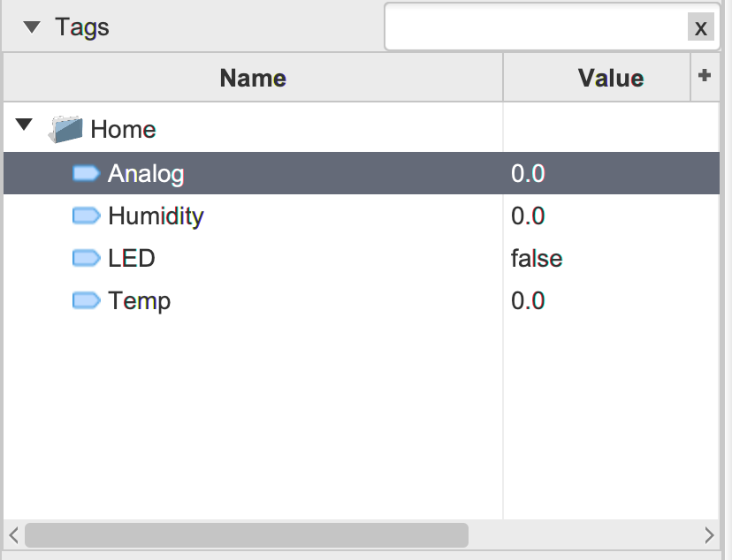Click the Analog tag icon

[x=86, y=173]
